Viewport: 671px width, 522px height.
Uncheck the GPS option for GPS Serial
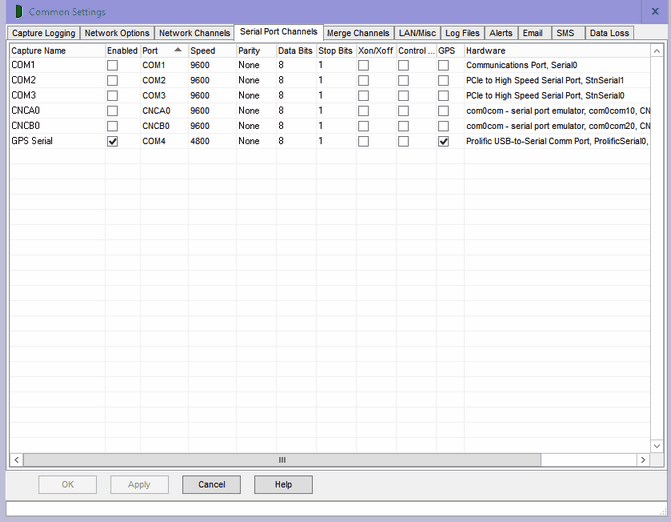(x=443, y=142)
